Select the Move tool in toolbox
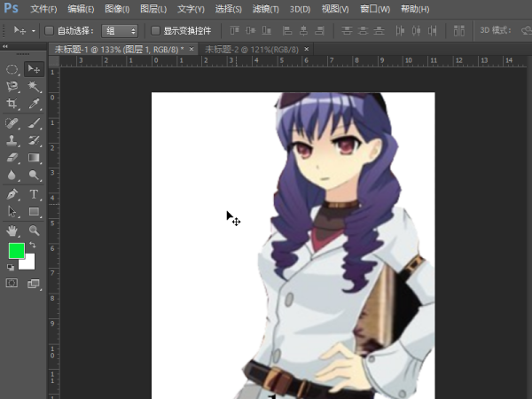Image resolution: width=532 pixels, height=399 pixels. [34, 69]
